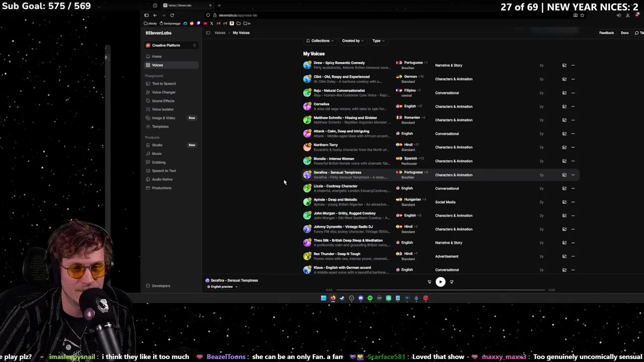Open more options for Theo Silk row
This screenshot has height=362, width=644.
pyautogui.click(x=573, y=243)
